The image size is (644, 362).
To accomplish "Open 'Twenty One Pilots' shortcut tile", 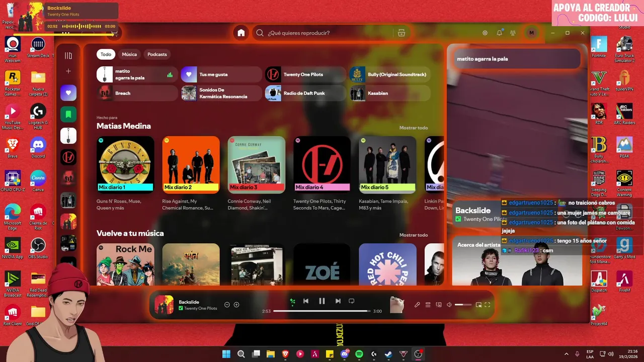I will click(x=305, y=74).
